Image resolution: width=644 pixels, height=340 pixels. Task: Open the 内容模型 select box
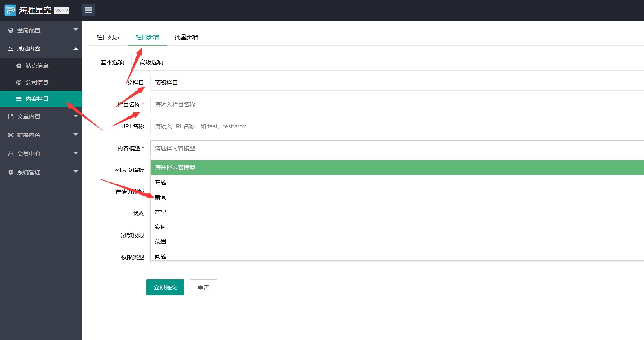pyautogui.click(x=397, y=148)
